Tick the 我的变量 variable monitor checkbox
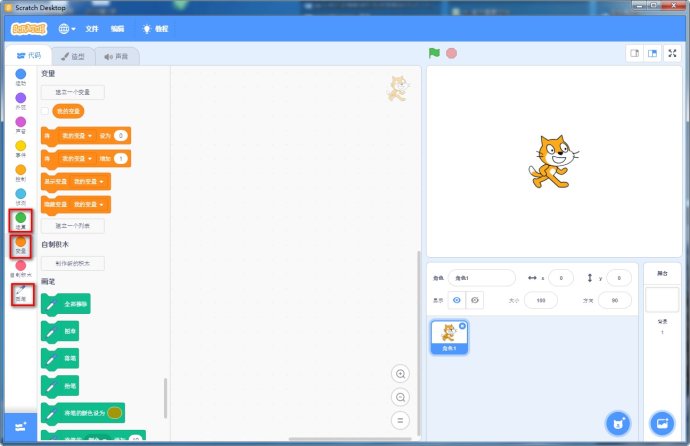Viewport: 690px width, 446px height. click(x=45, y=111)
